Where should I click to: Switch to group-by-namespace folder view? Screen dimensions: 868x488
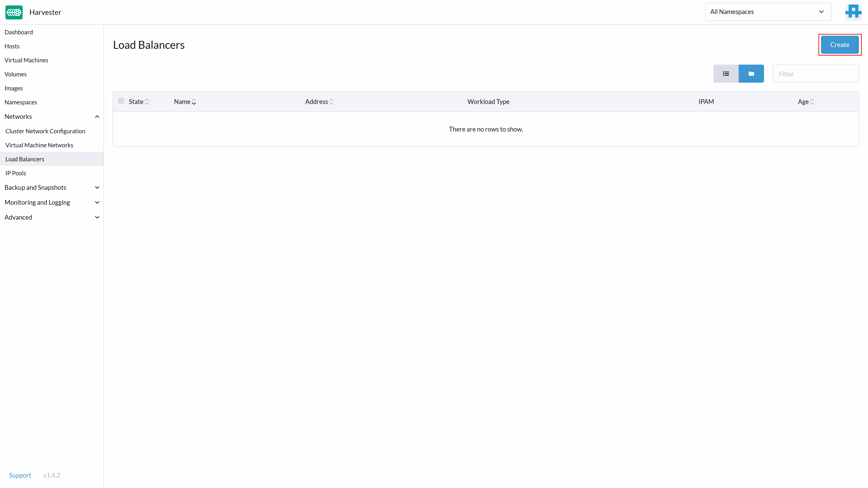click(751, 74)
